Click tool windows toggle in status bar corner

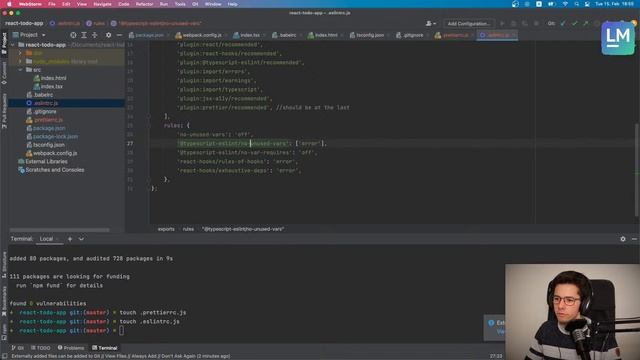(4, 356)
